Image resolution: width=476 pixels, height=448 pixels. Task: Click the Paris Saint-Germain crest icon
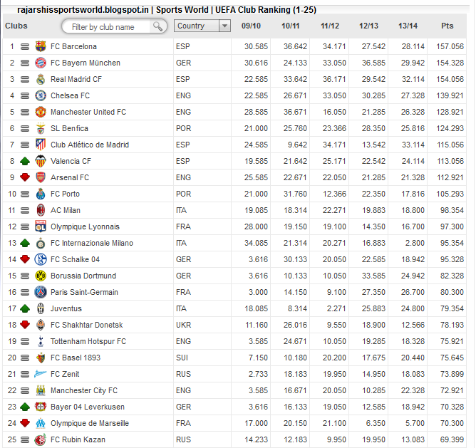(x=41, y=292)
